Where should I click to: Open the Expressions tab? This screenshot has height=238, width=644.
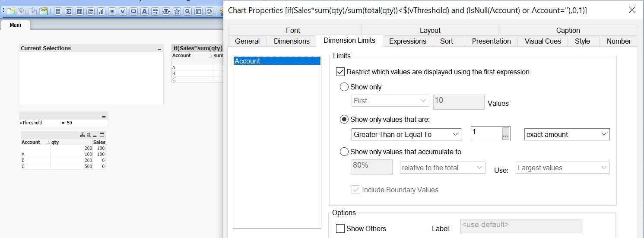point(408,41)
